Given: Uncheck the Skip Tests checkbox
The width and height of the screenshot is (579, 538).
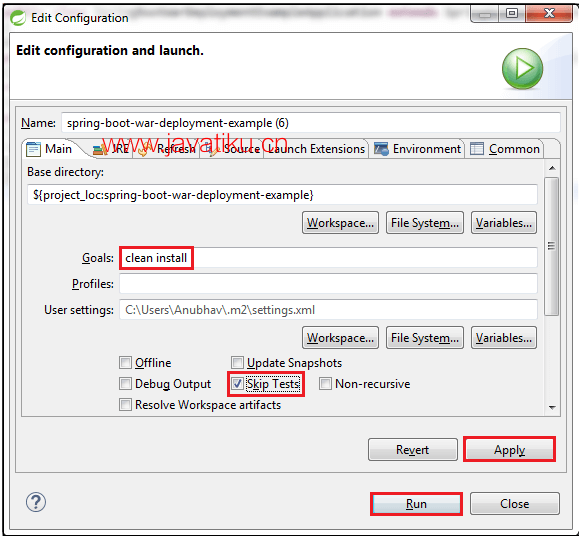Looking at the screenshot, I should click(237, 384).
